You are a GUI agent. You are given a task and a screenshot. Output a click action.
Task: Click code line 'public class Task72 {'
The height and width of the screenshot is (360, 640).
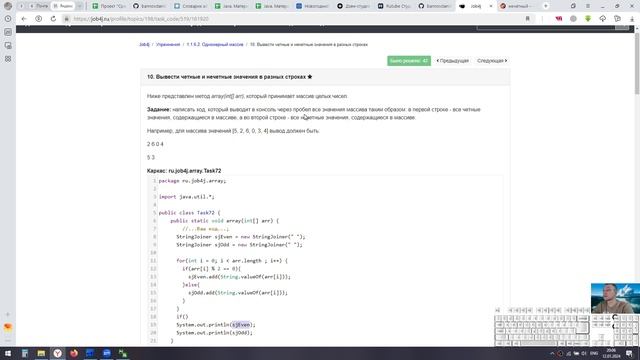pos(189,213)
